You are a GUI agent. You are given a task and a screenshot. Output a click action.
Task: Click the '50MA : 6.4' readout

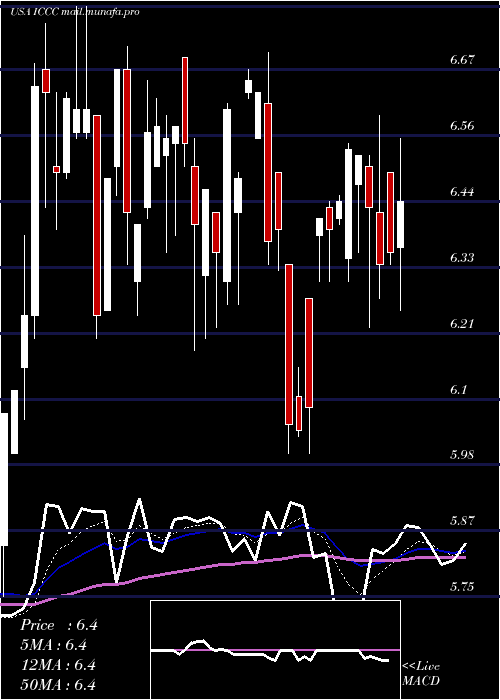(x=58, y=684)
